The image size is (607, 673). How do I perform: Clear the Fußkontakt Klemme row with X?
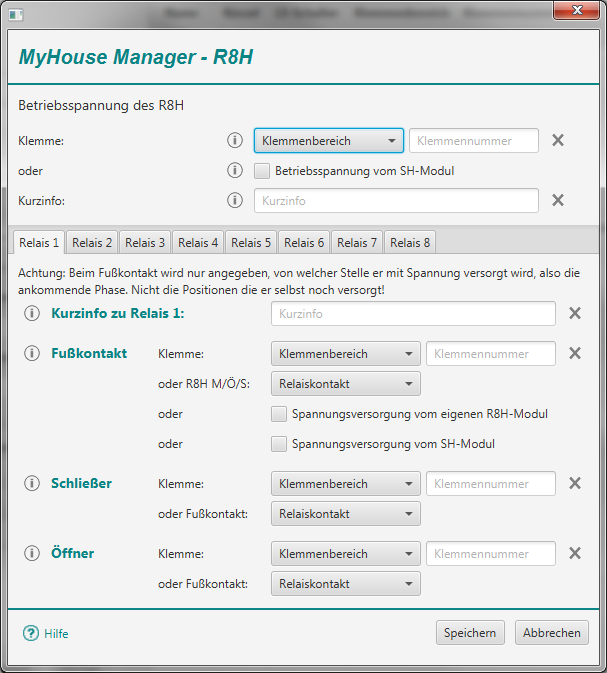[x=575, y=353]
